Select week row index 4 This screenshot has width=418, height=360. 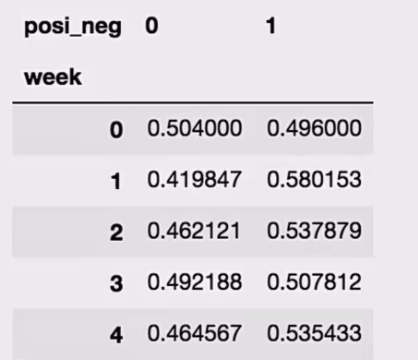pos(116,335)
